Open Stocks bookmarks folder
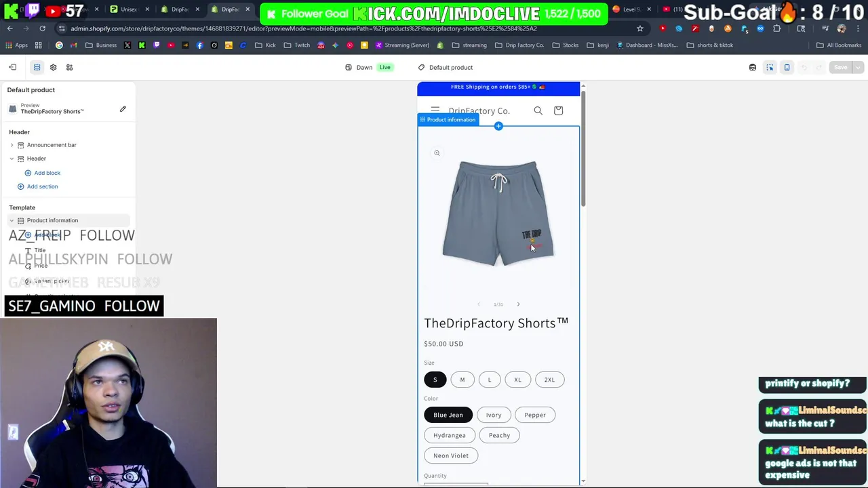The height and width of the screenshot is (488, 868). (x=565, y=45)
